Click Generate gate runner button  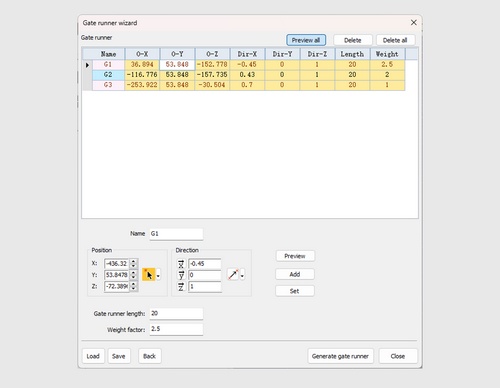pyautogui.click(x=340, y=356)
